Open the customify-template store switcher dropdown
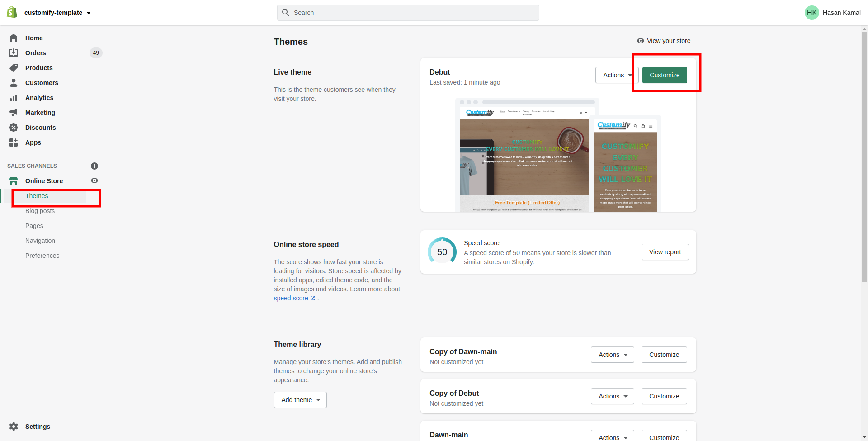The width and height of the screenshot is (868, 441). point(58,13)
